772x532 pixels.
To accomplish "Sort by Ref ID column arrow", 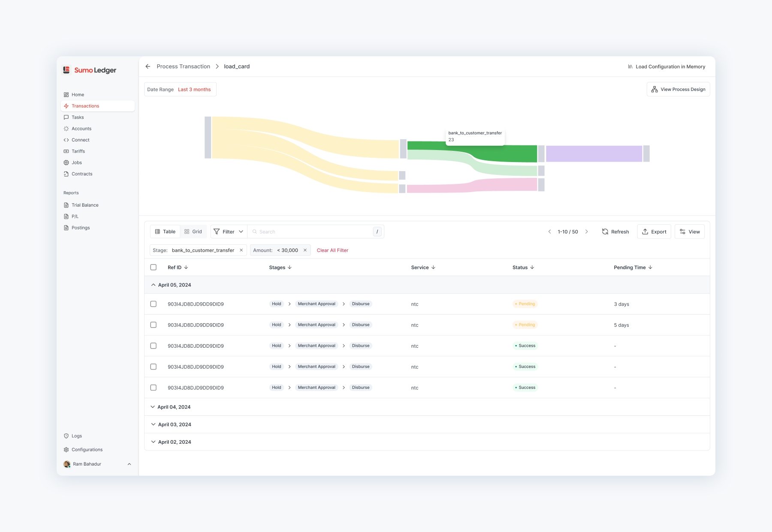I will [x=186, y=268].
